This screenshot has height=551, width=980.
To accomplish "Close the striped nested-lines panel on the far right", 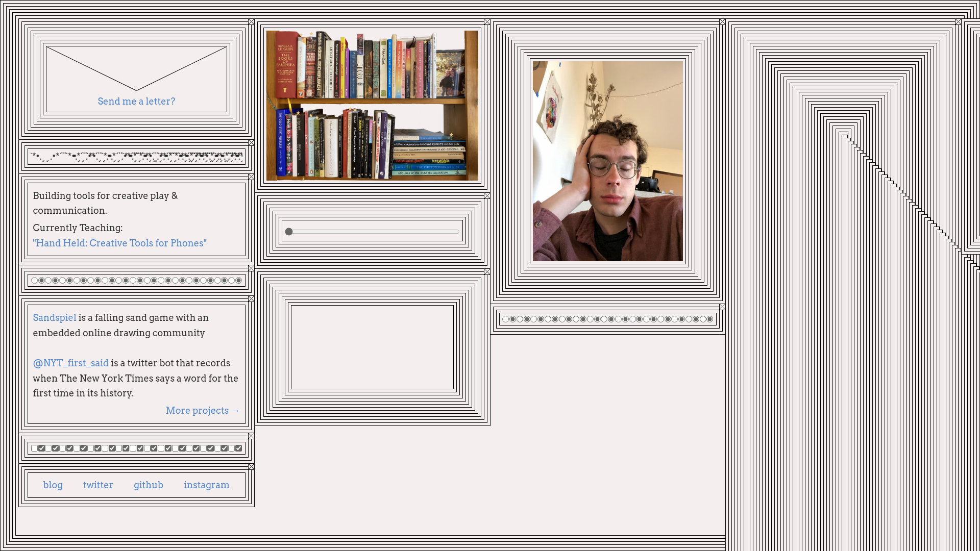I will (x=958, y=22).
